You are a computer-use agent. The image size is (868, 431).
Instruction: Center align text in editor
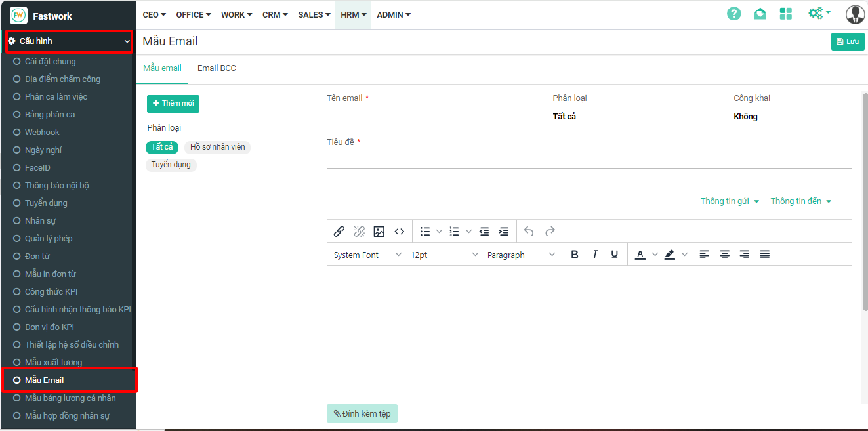(724, 255)
